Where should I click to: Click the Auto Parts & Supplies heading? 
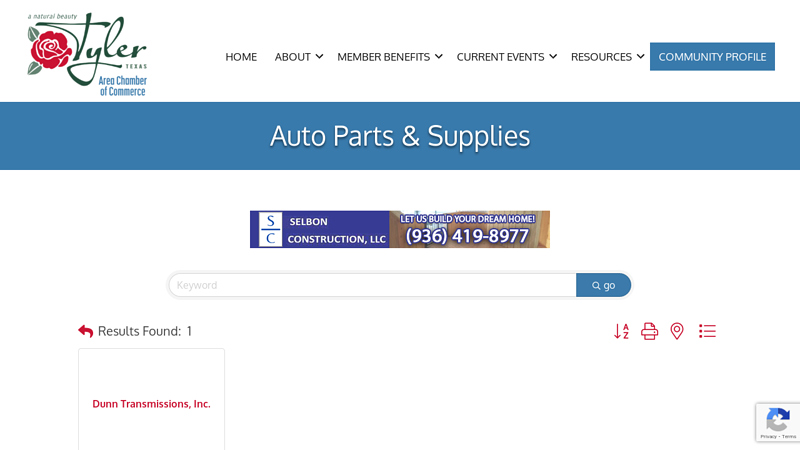point(400,136)
